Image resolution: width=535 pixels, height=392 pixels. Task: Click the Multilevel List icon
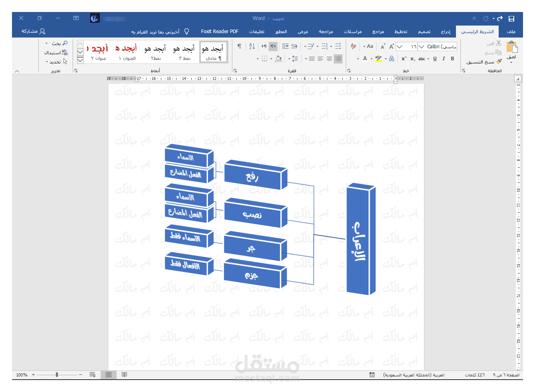click(311, 46)
